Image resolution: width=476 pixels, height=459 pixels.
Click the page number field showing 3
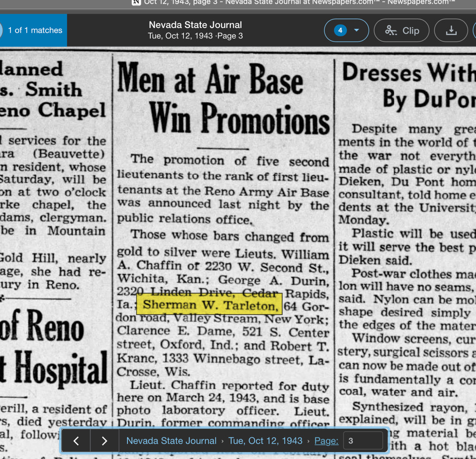point(363,440)
